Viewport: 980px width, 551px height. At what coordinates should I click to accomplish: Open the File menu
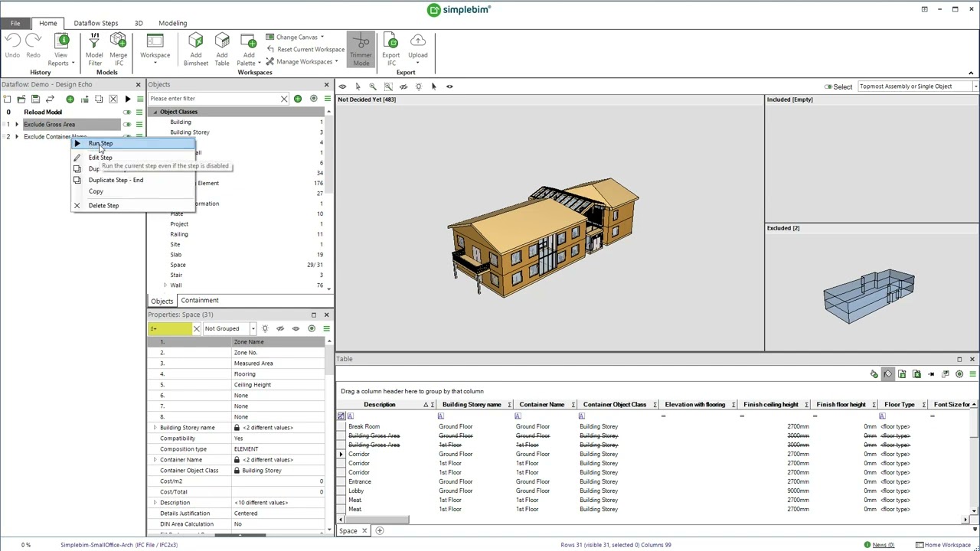15,23
